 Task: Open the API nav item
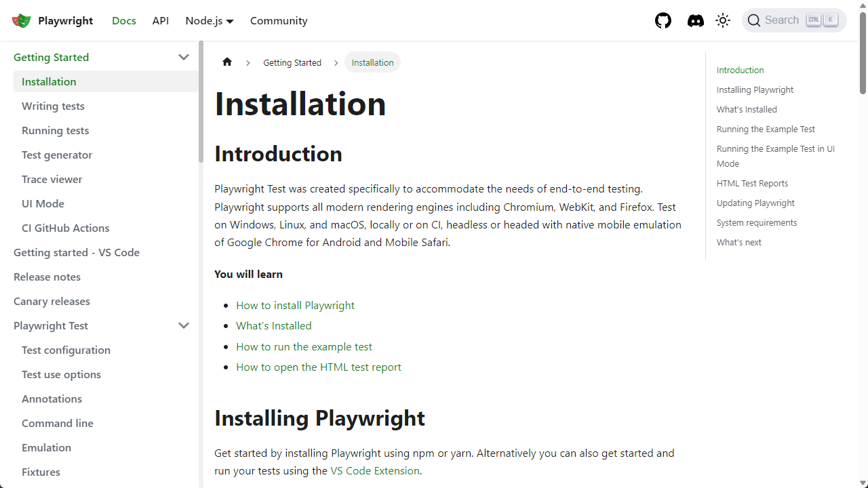tap(161, 20)
